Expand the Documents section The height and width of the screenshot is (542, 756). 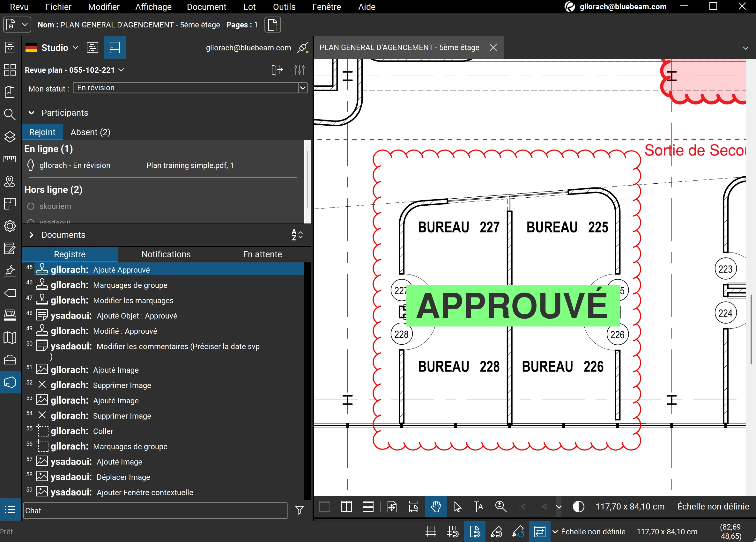31,235
